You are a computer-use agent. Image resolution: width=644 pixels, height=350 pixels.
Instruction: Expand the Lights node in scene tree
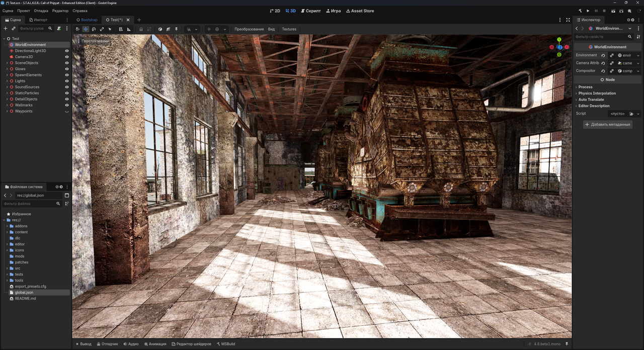pyautogui.click(x=7, y=81)
